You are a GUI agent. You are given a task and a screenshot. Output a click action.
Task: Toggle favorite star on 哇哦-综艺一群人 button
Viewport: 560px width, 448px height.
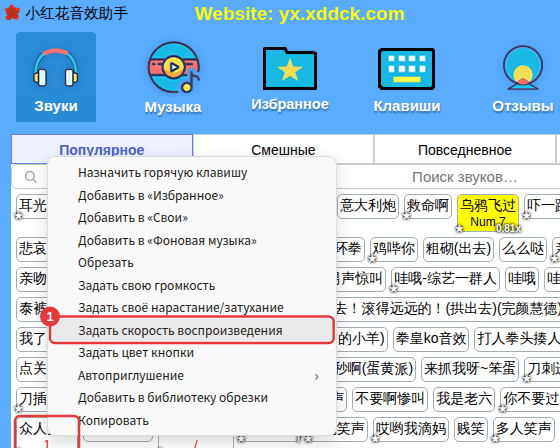394,288
